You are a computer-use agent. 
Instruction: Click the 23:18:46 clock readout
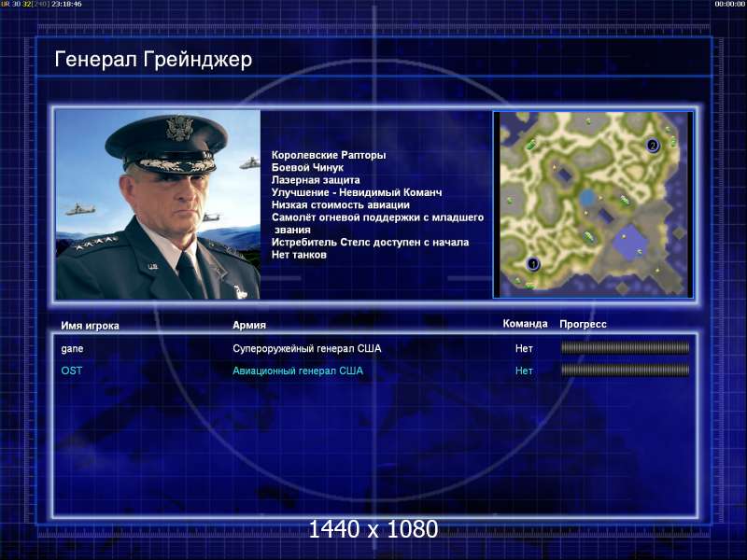point(66,4)
